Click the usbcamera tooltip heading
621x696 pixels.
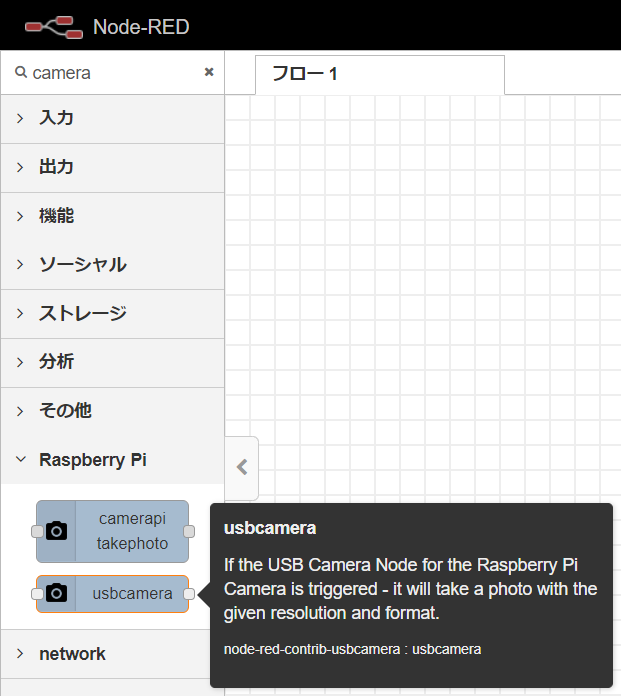(270, 528)
